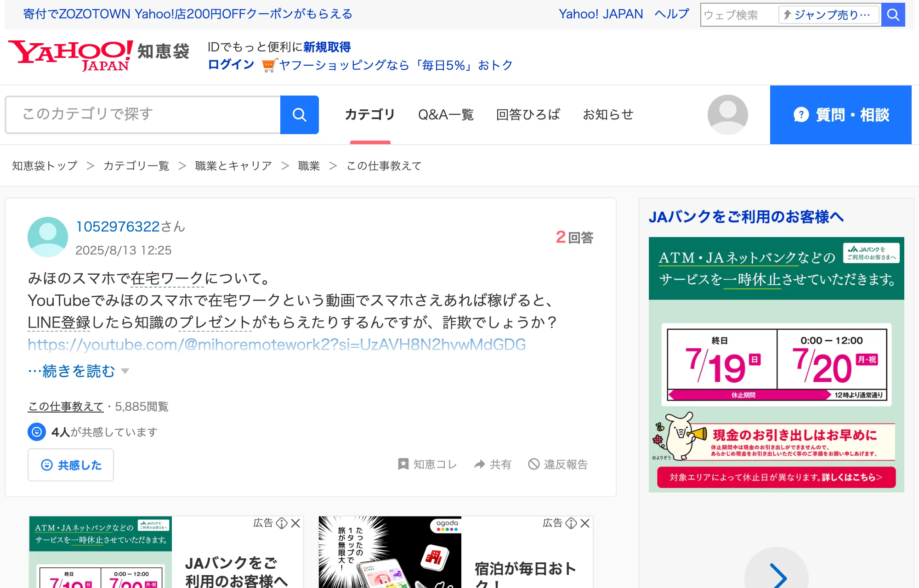Click the agoda ad thumbnail image
The width and height of the screenshot is (919, 588).
(390, 552)
